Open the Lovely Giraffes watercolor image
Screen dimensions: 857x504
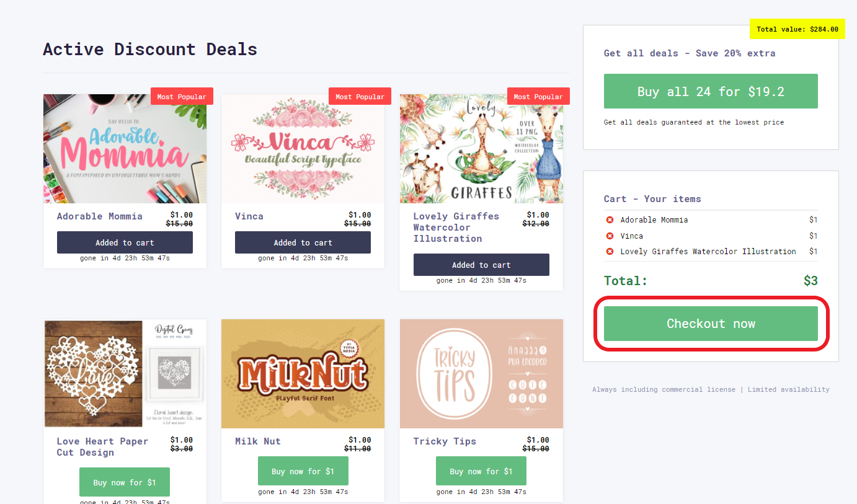click(481, 149)
